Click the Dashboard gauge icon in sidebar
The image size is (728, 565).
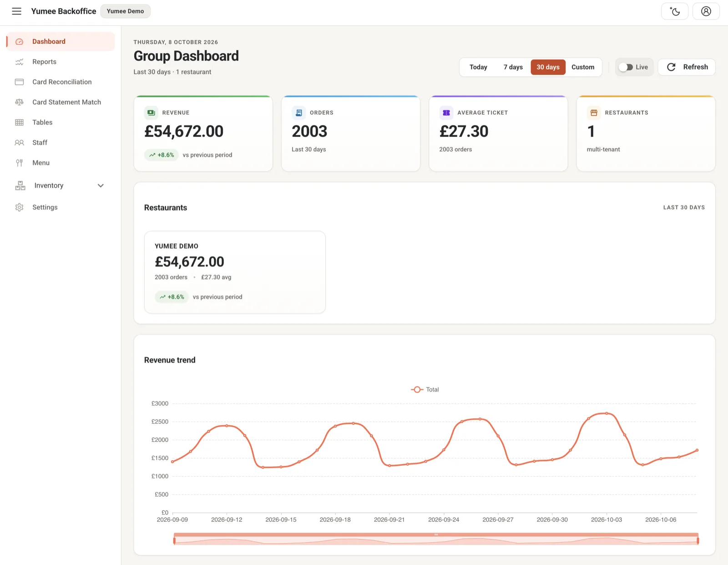coord(19,41)
